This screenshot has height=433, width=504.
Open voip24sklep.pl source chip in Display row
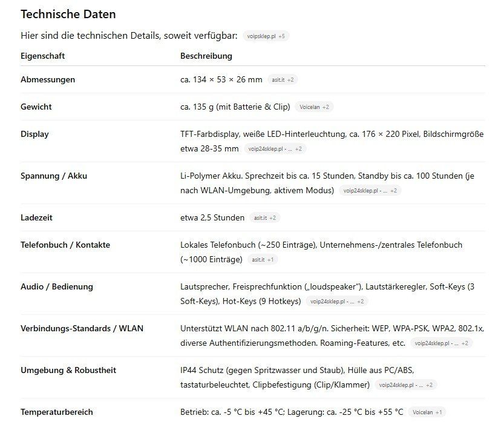pos(275,149)
